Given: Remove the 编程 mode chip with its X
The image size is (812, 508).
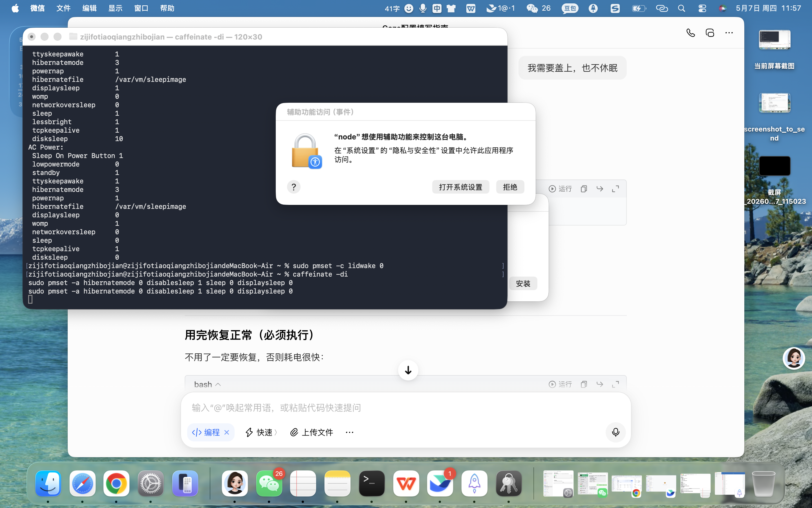Looking at the screenshot, I should 227,432.
